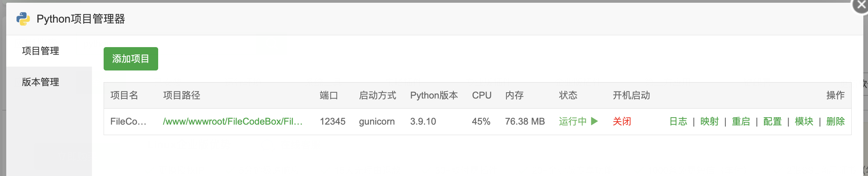The height and width of the screenshot is (176, 868).
Task: Toggle 开机启动 from 关闭
Action: point(622,121)
